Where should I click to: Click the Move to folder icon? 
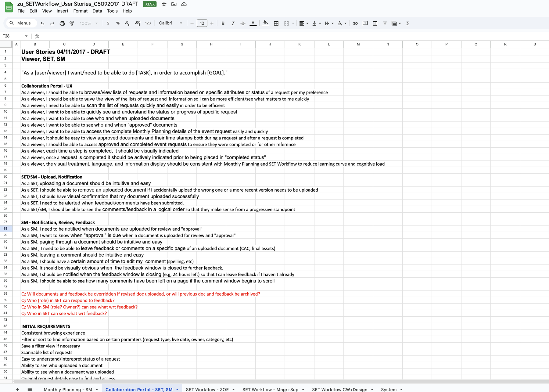[x=174, y=4]
